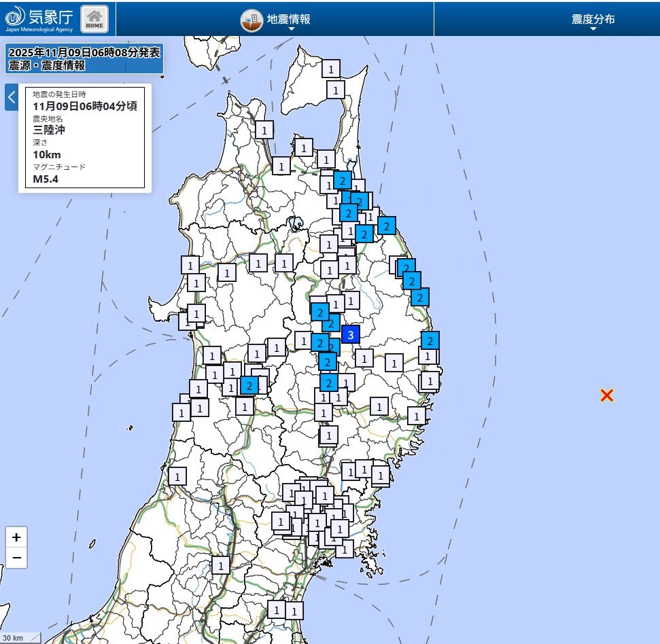Click the 三陸沖 epicenter name
The image size is (660, 644).
[x=49, y=130]
